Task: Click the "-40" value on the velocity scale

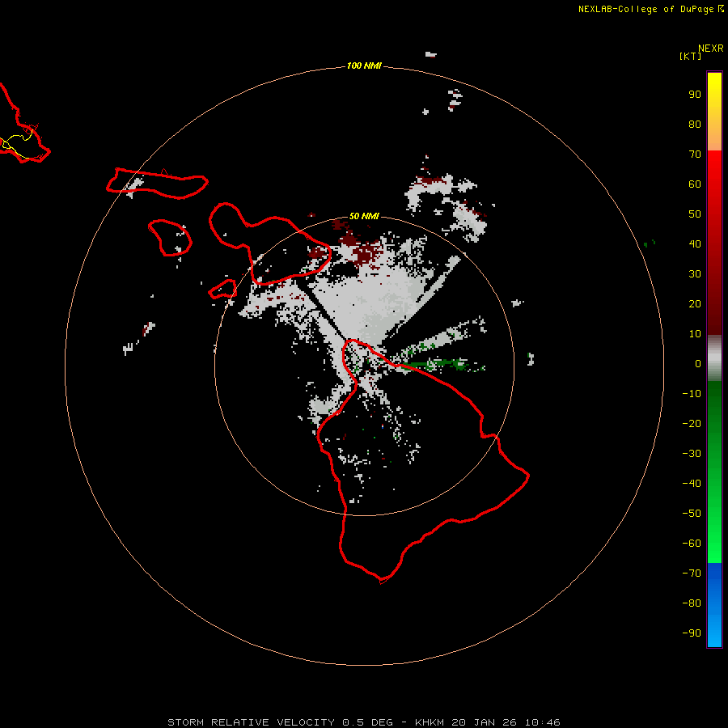Action: [692, 484]
